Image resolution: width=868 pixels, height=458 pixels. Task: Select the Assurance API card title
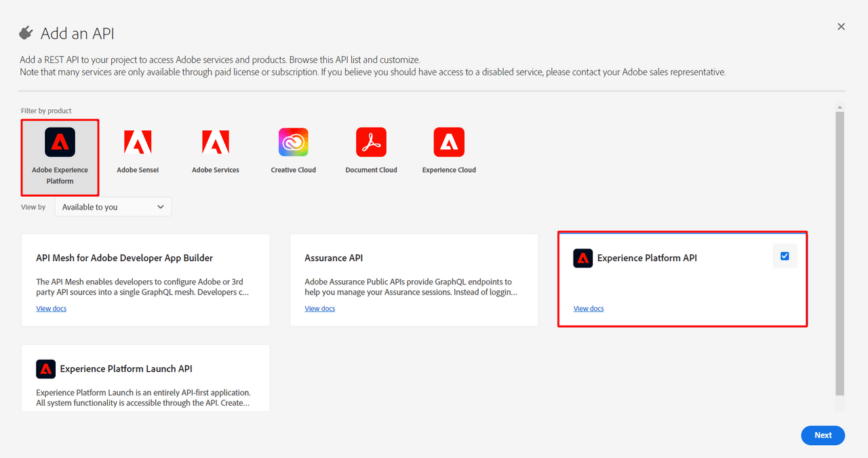tap(334, 258)
